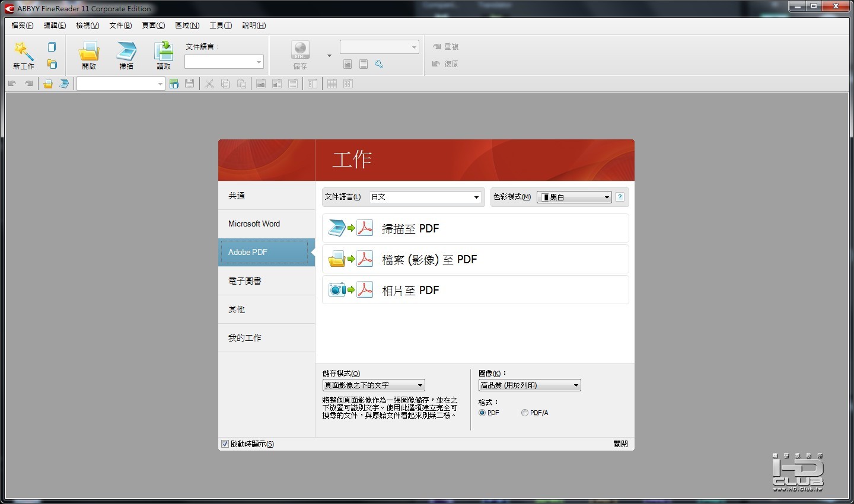This screenshot has width=854, height=504.
Task: Click small open-folder icon in second toolbar
Action: pyautogui.click(x=48, y=84)
